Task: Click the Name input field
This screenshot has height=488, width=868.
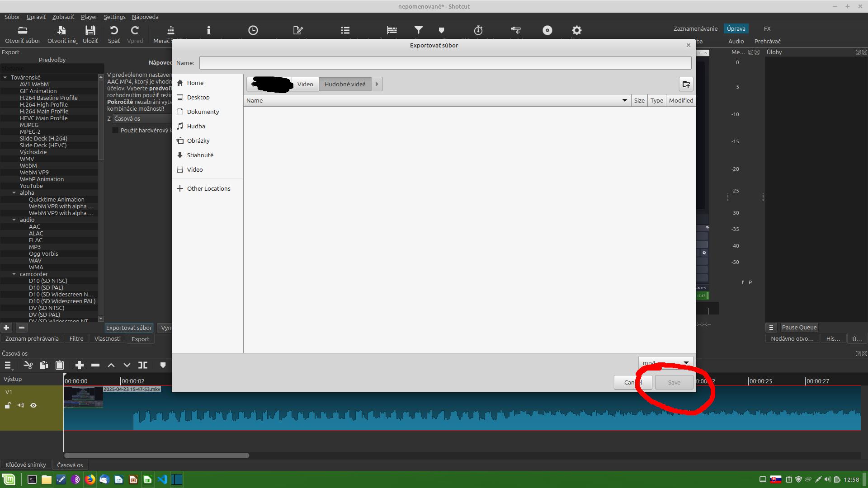Action: click(x=445, y=63)
